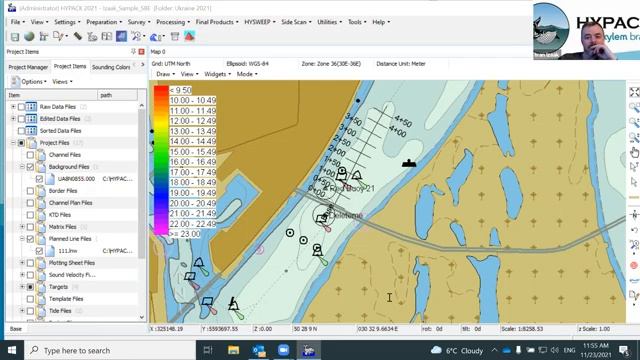640x360 pixels.
Task: Expand the Tide Files node
Action: (x=22, y=311)
